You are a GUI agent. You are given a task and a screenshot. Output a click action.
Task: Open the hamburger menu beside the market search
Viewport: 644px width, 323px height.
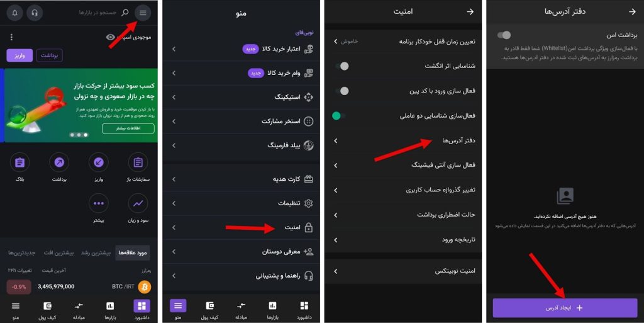(143, 13)
